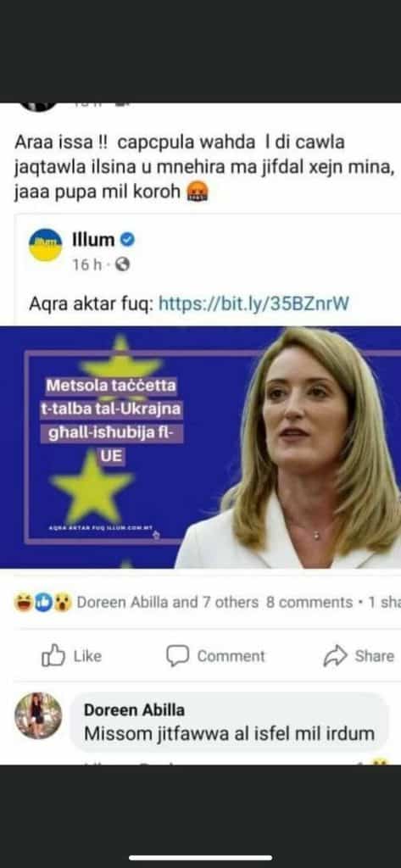
Task: Tap the wow reaction emoji icon
Action: (x=63, y=603)
